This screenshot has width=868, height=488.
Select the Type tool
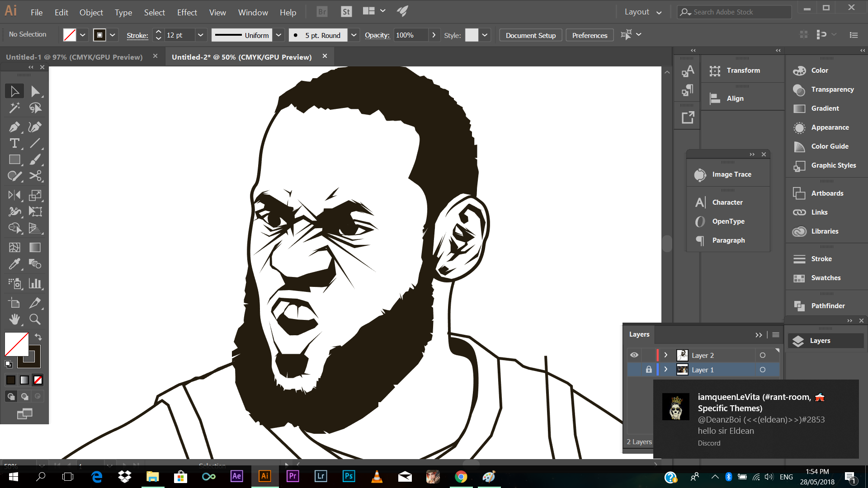point(14,143)
